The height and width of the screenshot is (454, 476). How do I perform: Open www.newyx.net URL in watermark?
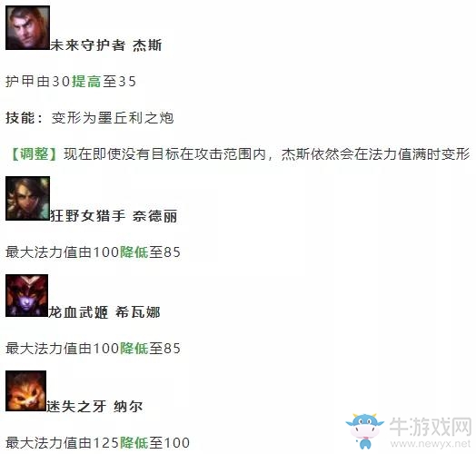[x=431, y=444]
